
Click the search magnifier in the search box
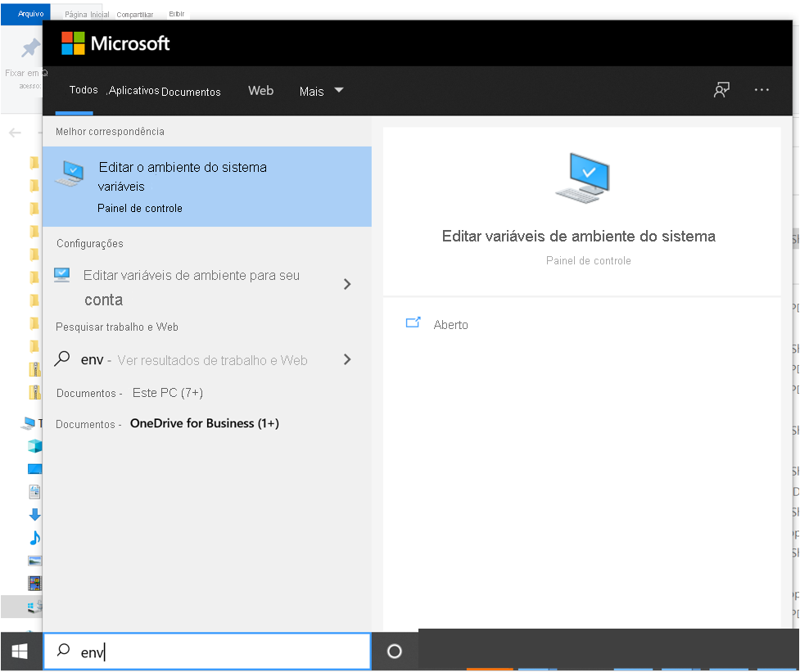[63, 650]
